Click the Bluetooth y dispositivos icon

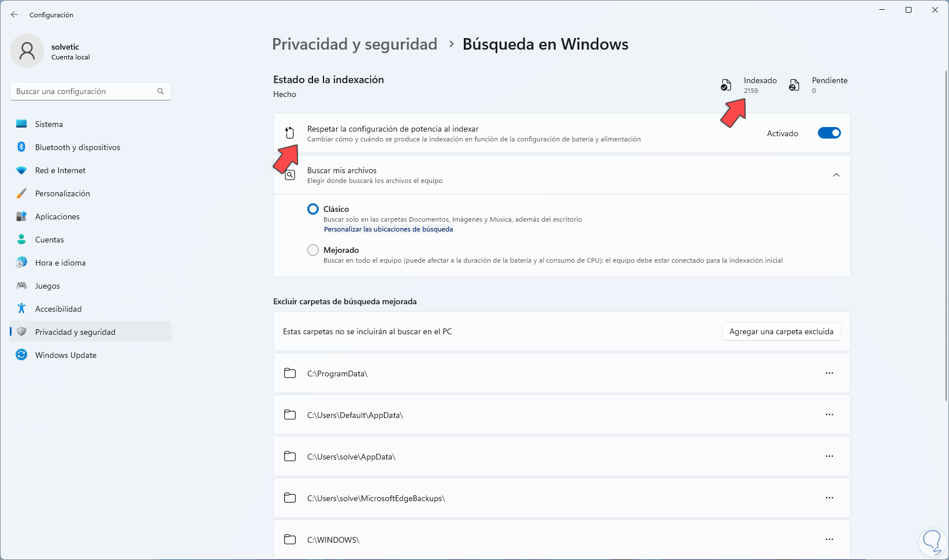point(21,147)
